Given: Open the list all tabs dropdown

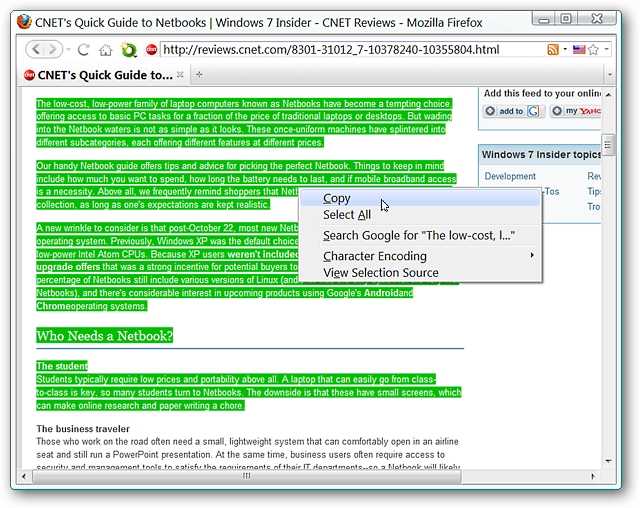Looking at the screenshot, I should click(609, 74).
